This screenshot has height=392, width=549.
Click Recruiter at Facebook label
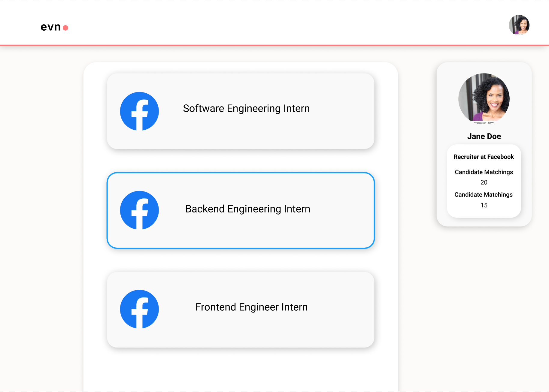point(484,157)
